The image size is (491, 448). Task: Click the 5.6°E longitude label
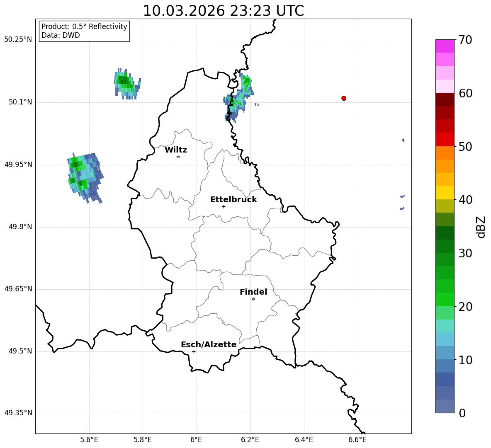pyautogui.click(x=89, y=440)
